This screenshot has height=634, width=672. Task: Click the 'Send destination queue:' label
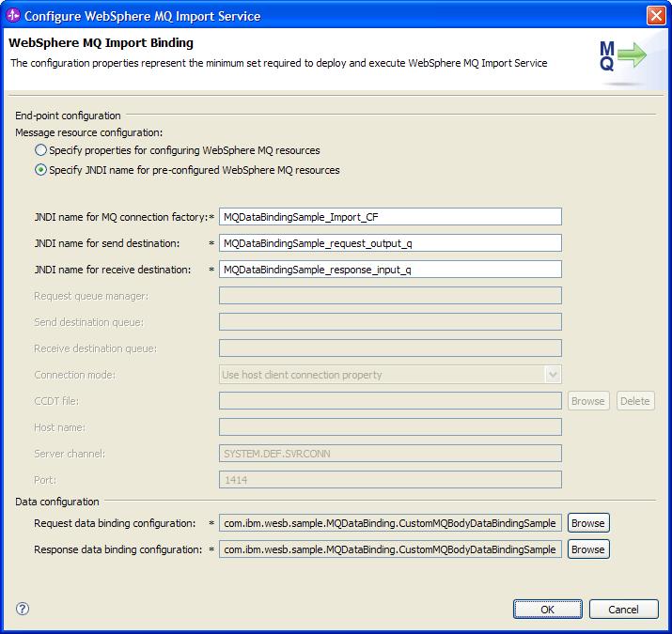88,322
